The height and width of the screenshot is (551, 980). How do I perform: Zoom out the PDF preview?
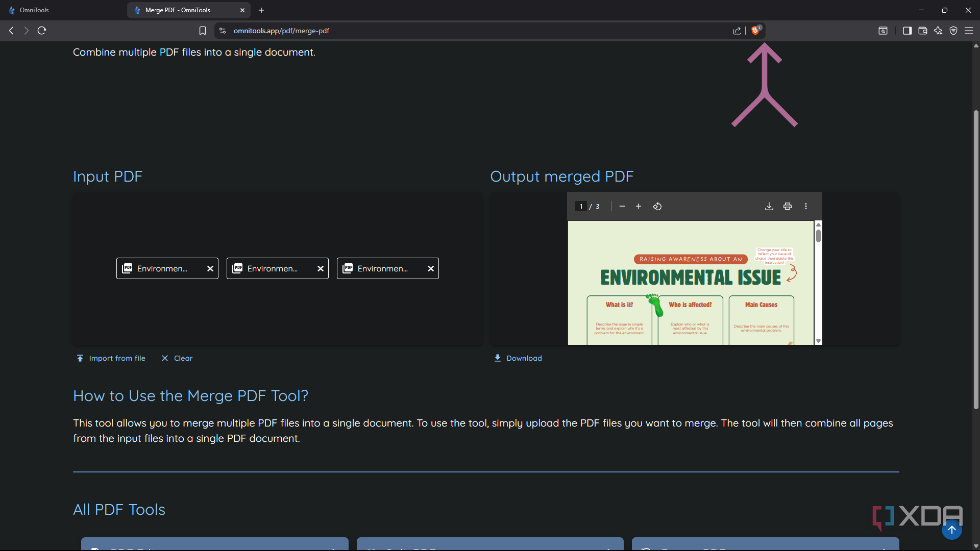coord(622,206)
